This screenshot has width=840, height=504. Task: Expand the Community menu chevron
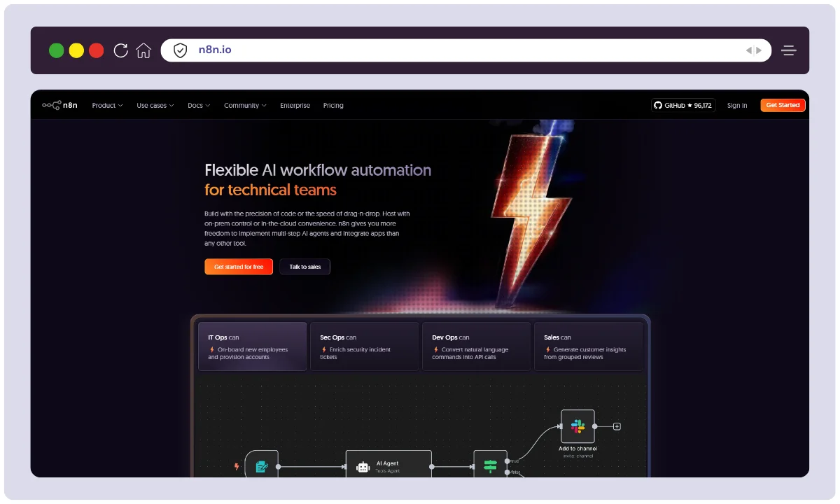click(264, 105)
